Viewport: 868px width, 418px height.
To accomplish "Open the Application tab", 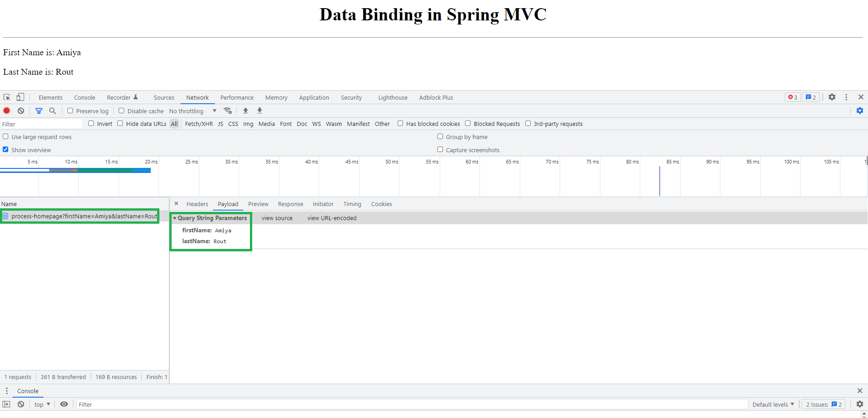I will point(314,97).
